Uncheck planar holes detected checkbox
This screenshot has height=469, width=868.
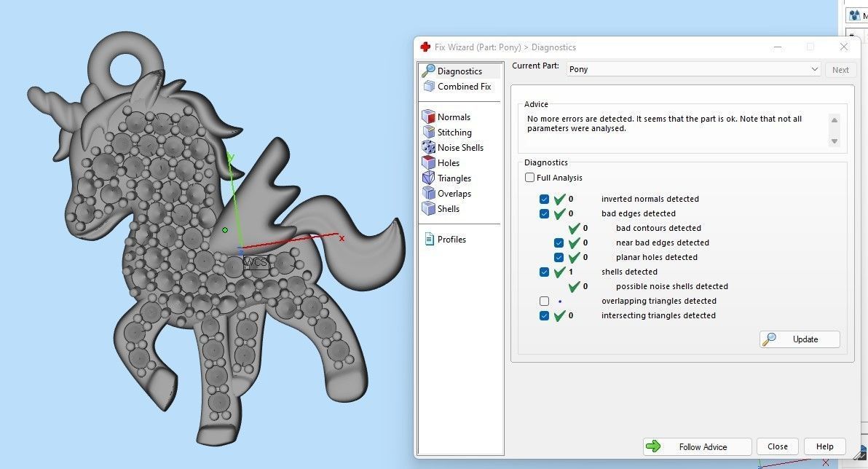(x=559, y=258)
